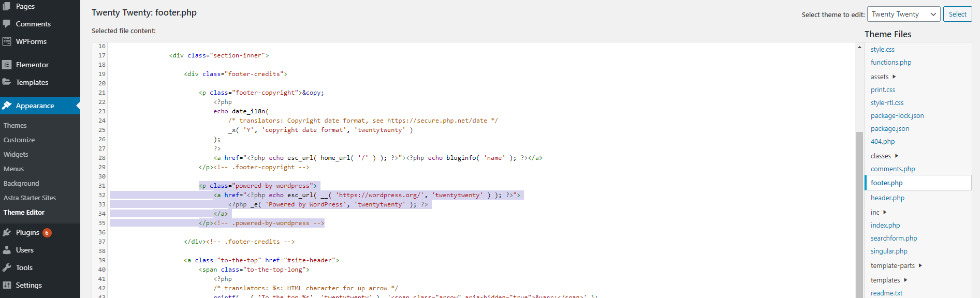The height and width of the screenshot is (298, 980).
Task: Open package-lock.json file
Action: click(x=897, y=115)
